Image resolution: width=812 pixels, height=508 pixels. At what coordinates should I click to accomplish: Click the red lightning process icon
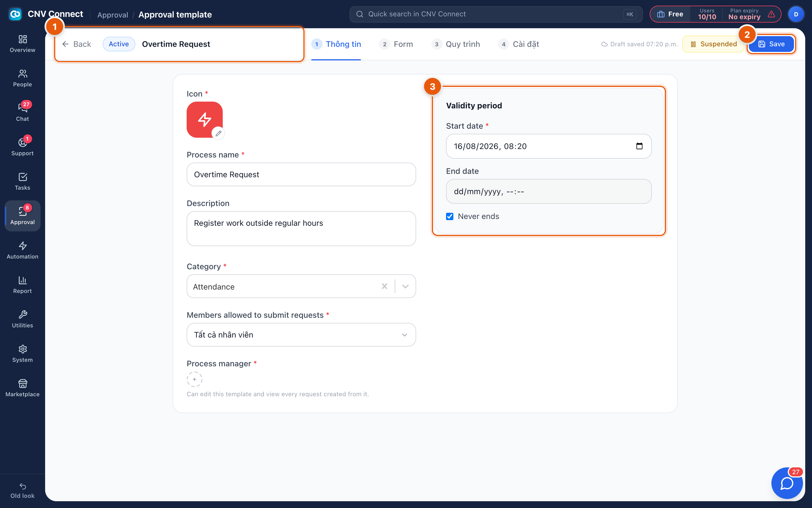click(204, 119)
